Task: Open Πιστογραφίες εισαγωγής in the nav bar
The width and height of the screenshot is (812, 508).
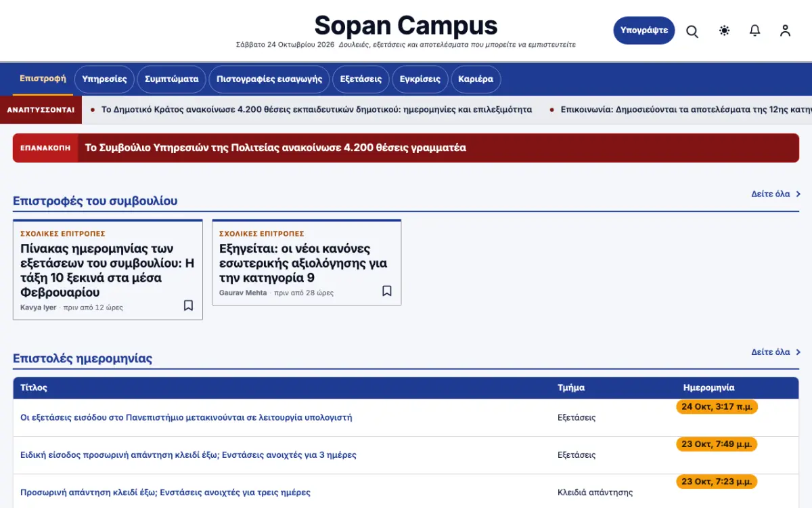Action: click(269, 79)
